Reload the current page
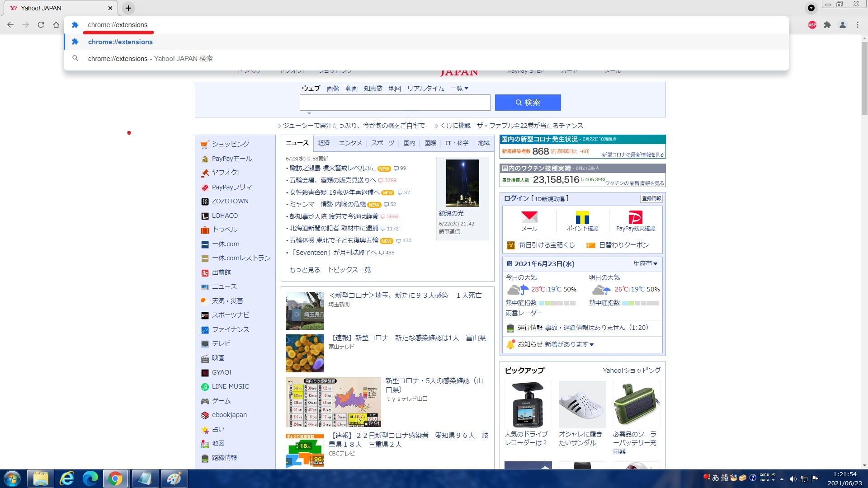 41,25
